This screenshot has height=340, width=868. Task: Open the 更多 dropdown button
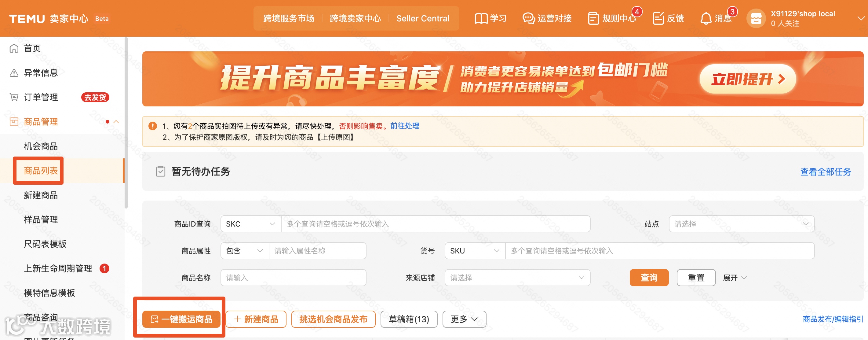click(x=464, y=319)
